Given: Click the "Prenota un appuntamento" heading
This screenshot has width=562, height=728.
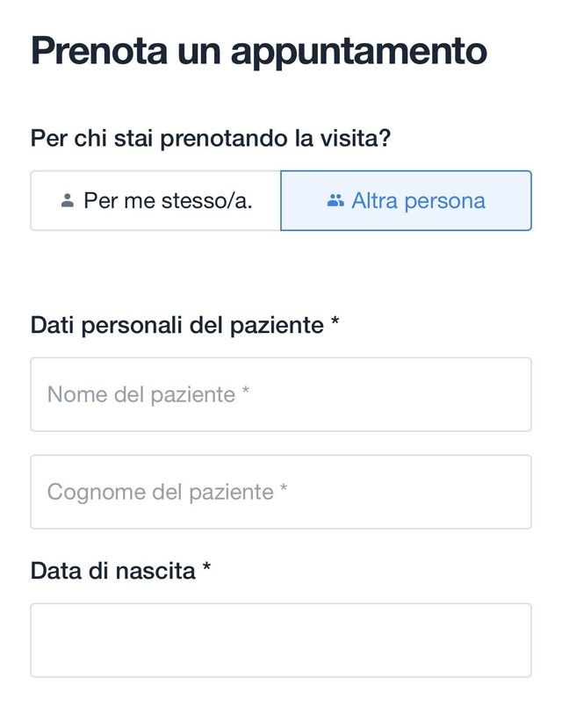Looking at the screenshot, I should coord(258,50).
